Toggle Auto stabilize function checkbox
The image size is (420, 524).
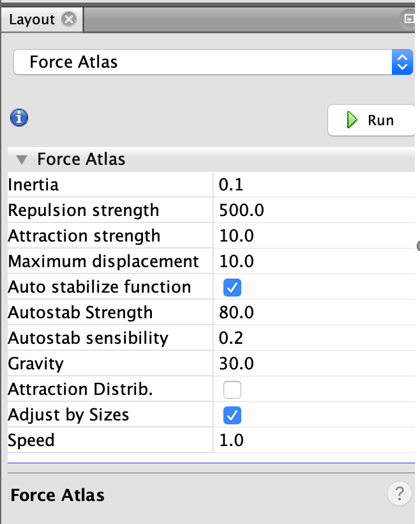pos(232,288)
